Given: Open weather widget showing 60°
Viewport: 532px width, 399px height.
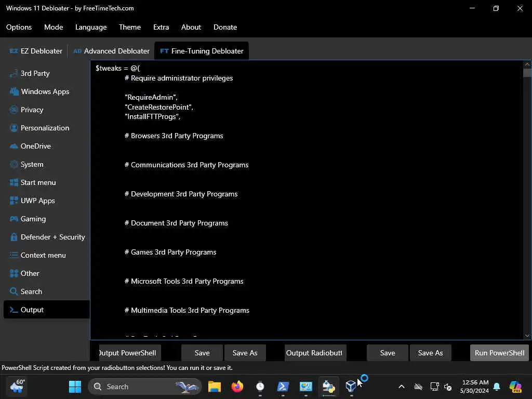Looking at the screenshot, I should 17,387.
